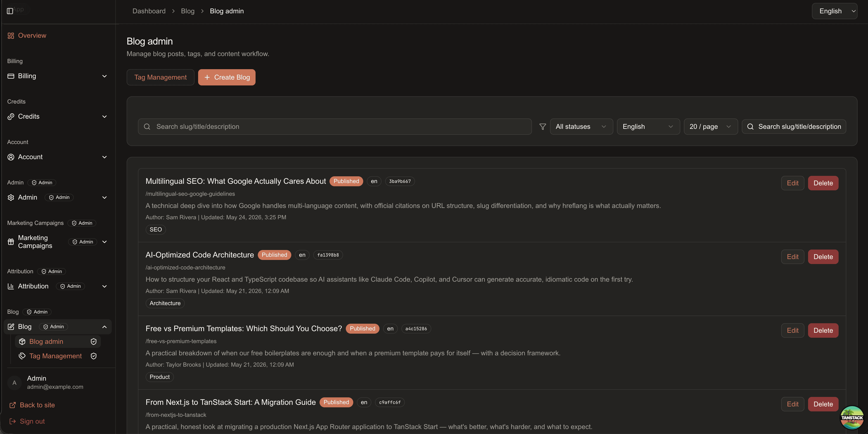Click the Billing card icon
Image resolution: width=868 pixels, height=434 pixels.
(x=11, y=76)
